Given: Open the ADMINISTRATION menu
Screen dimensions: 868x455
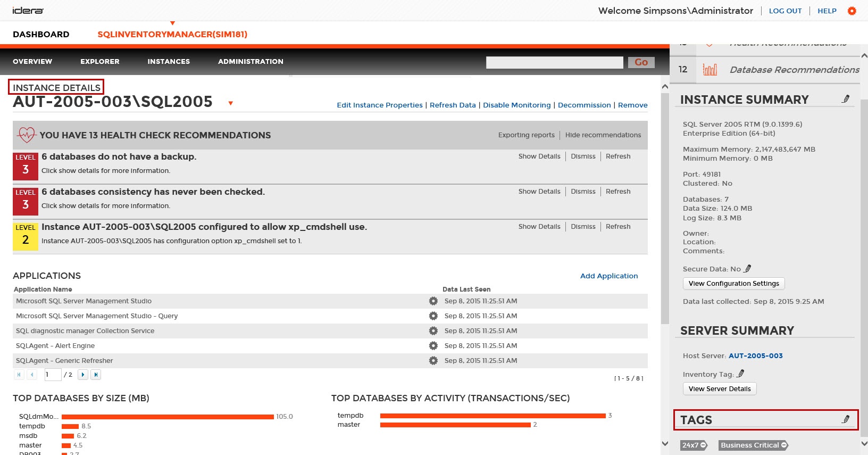Looking at the screenshot, I should pyautogui.click(x=251, y=62).
